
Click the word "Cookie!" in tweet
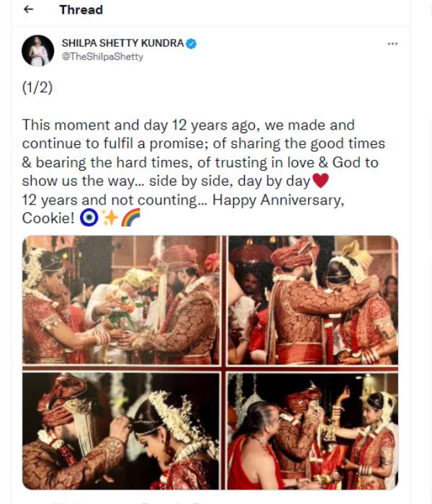coord(48,218)
